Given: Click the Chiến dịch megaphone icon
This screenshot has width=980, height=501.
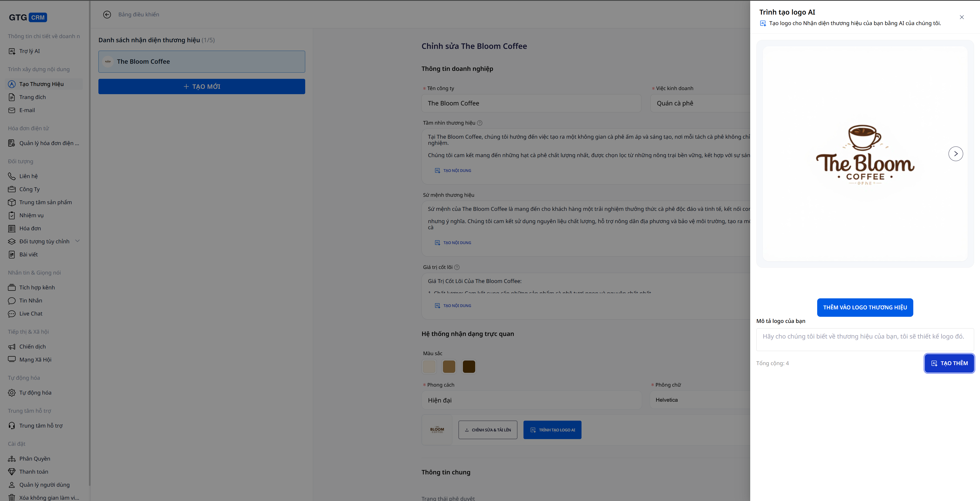Looking at the screenshot, I should coord(12,346).
